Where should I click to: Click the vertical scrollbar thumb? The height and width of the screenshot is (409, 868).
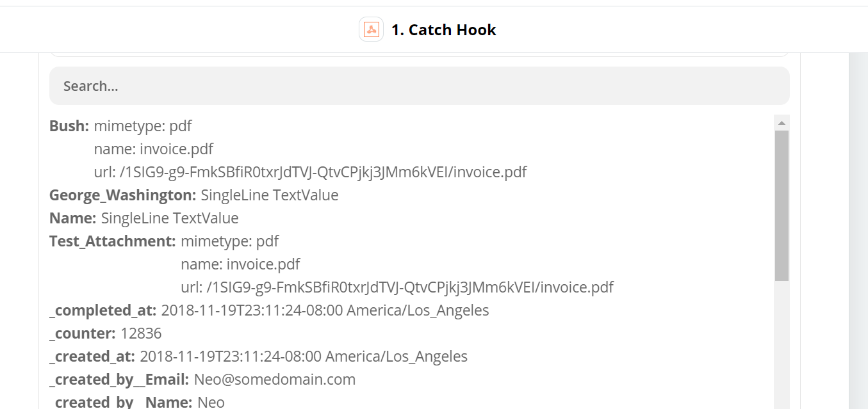[782, 205]
